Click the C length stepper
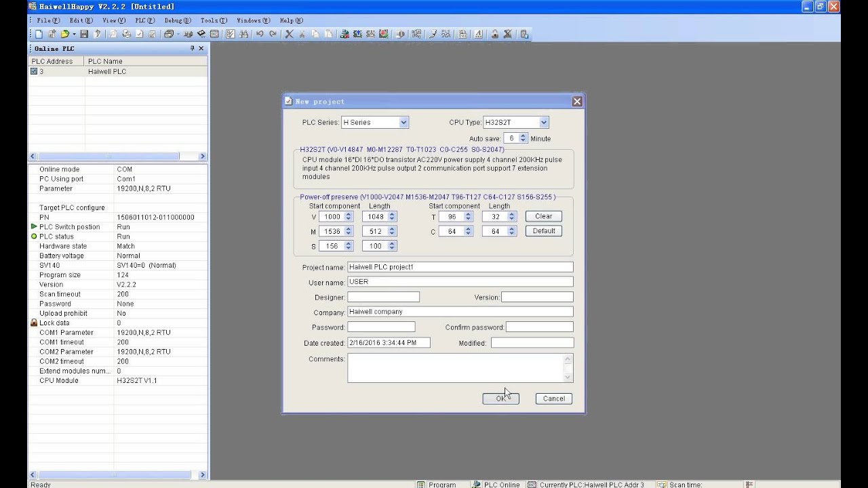This screenshot has height=488, width=868. (x=512, y=232)
